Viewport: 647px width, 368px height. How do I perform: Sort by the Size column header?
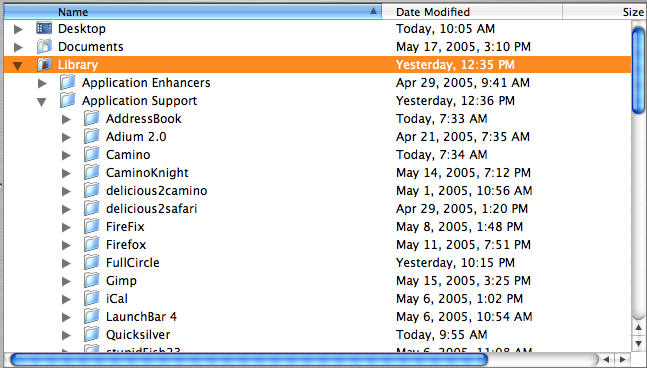[605, 12]
